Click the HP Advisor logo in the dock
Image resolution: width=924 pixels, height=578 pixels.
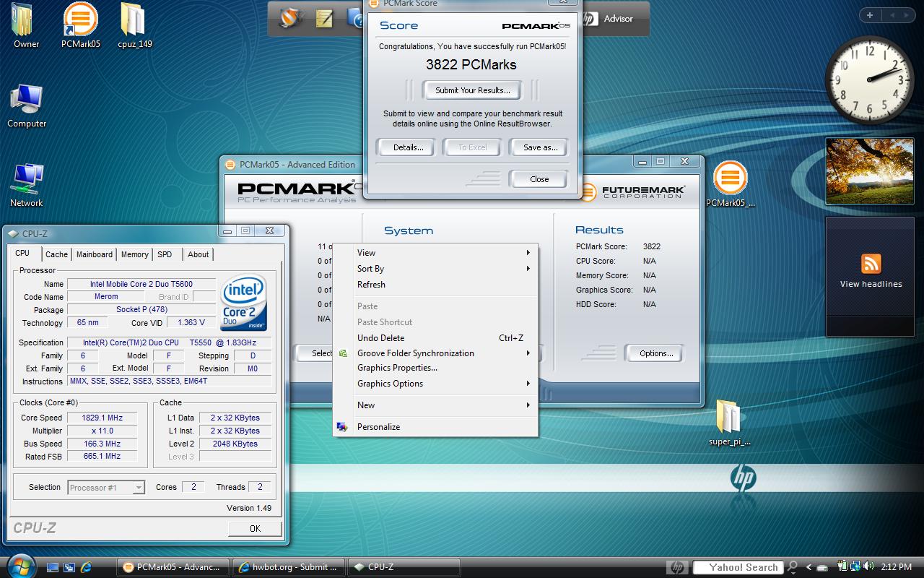click(x=590, y=19)
